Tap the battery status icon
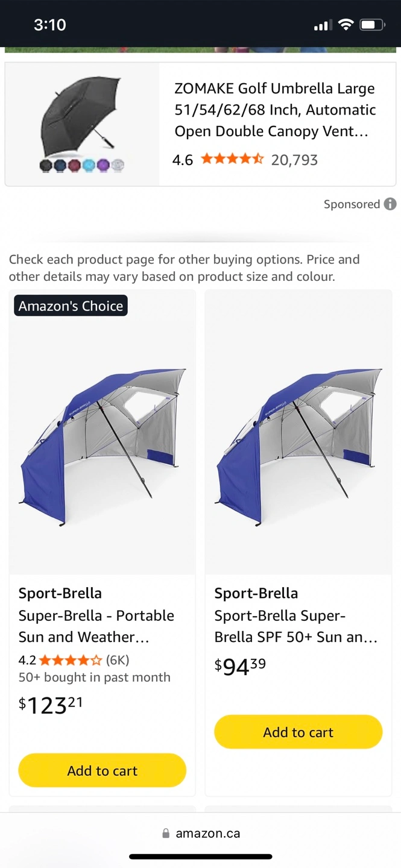Viewport: 401px width, 868px height. point(373,25)
